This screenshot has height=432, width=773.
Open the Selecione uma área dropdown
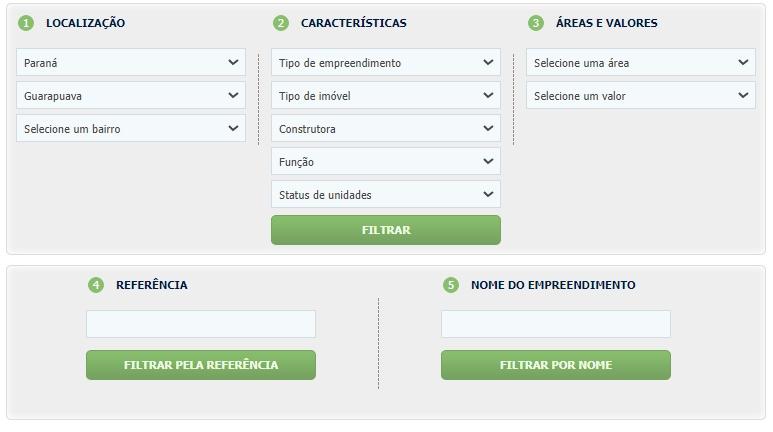tap(640, 62)
